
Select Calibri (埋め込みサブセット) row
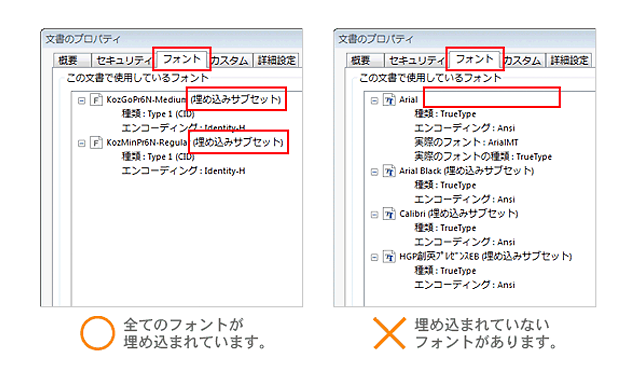point(458,213)
